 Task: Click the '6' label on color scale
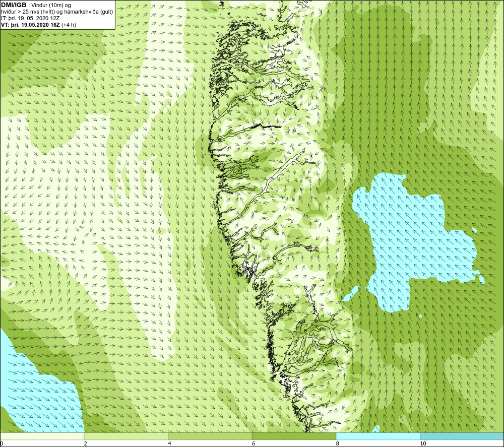point(254,443)
